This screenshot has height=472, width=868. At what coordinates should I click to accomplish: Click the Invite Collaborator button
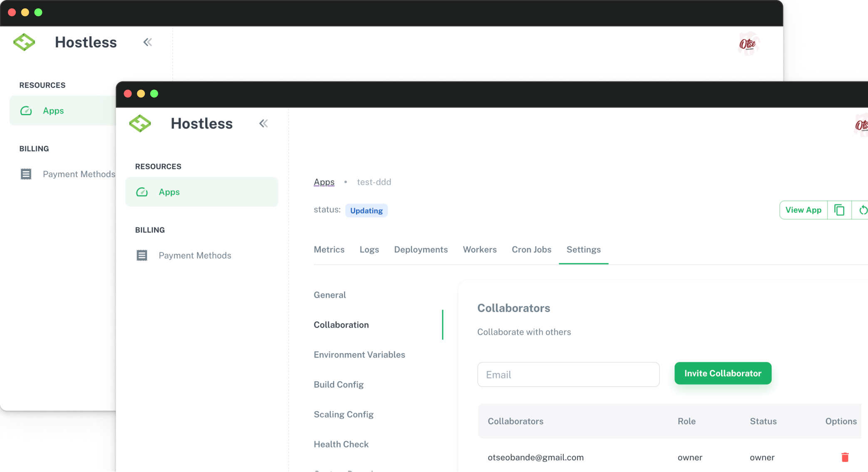click(723, 373)
